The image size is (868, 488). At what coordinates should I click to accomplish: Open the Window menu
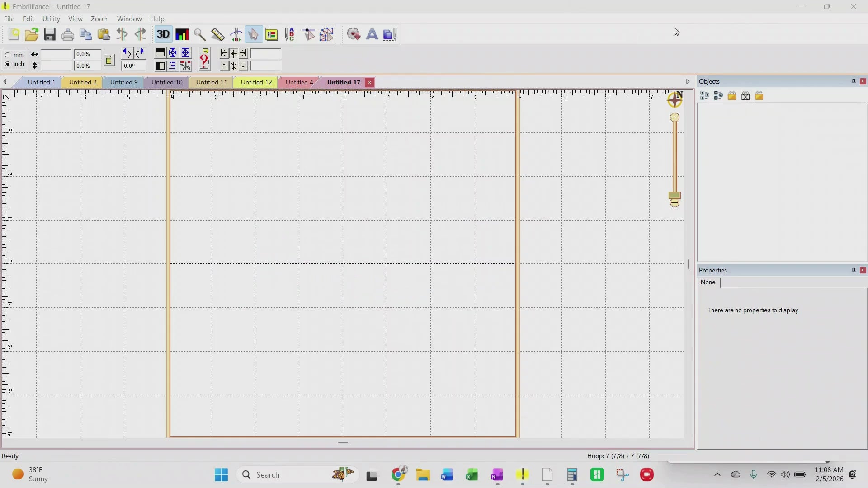pyautogui.click(x=129, y=19)
